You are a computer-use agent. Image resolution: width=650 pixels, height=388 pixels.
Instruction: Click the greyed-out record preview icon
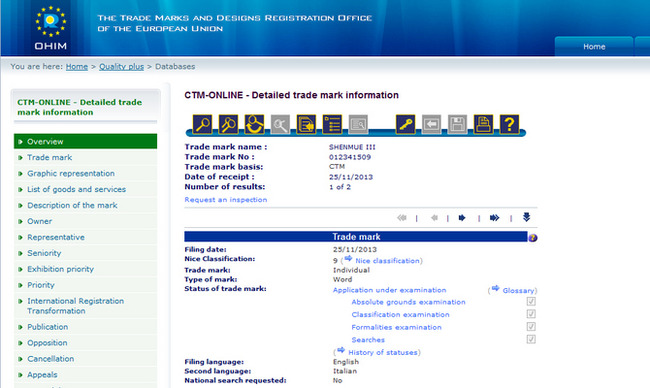pos(358,124)
